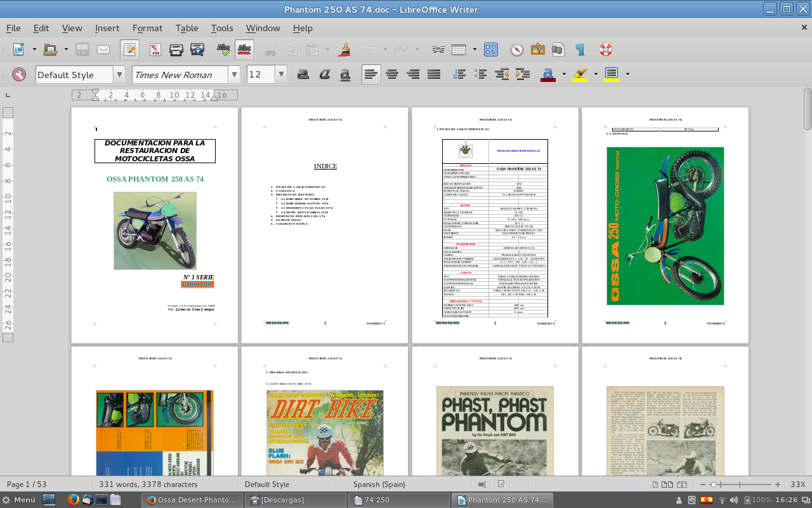Open Styles and Formatting icon
Image resolution: width=812 pixels, height=508 pixels.
click(19, 74)
